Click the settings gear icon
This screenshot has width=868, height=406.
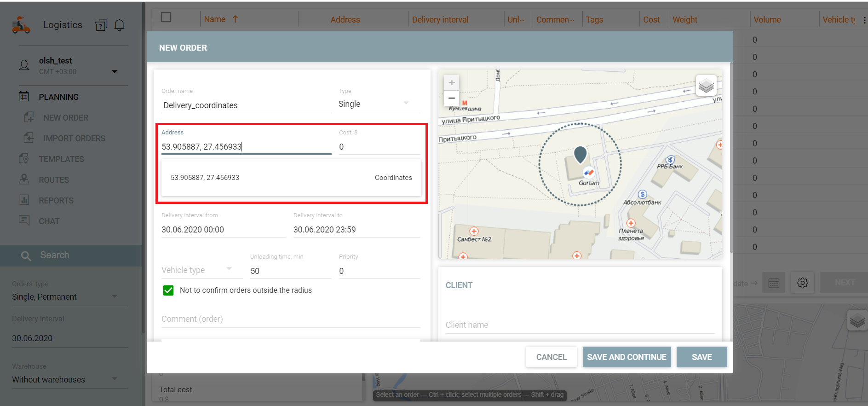[x=802, y=283]
